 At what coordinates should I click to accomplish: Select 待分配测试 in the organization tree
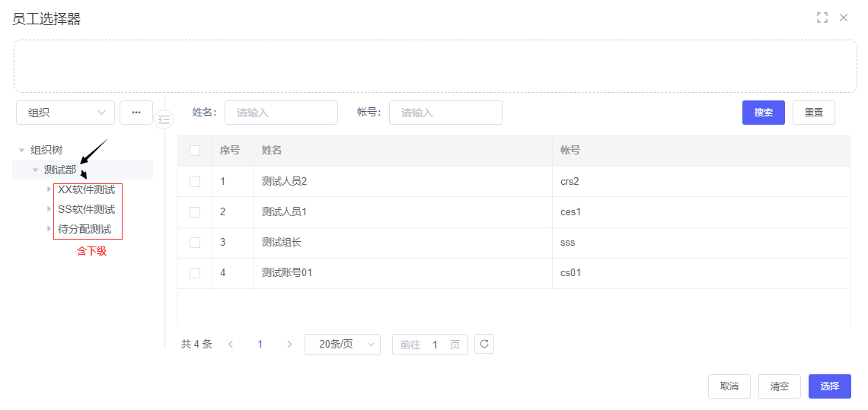tap(85, 229)
